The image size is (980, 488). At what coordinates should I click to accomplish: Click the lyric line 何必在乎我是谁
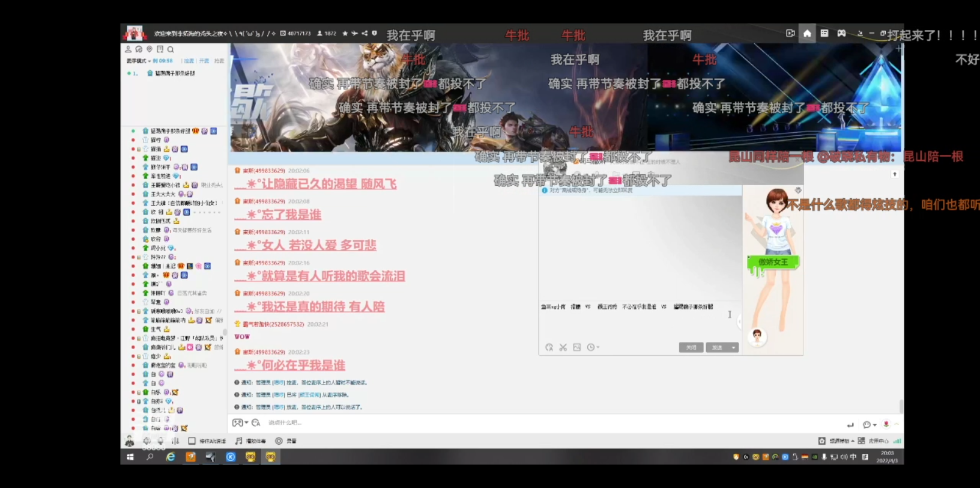click(x=289, y=365)
